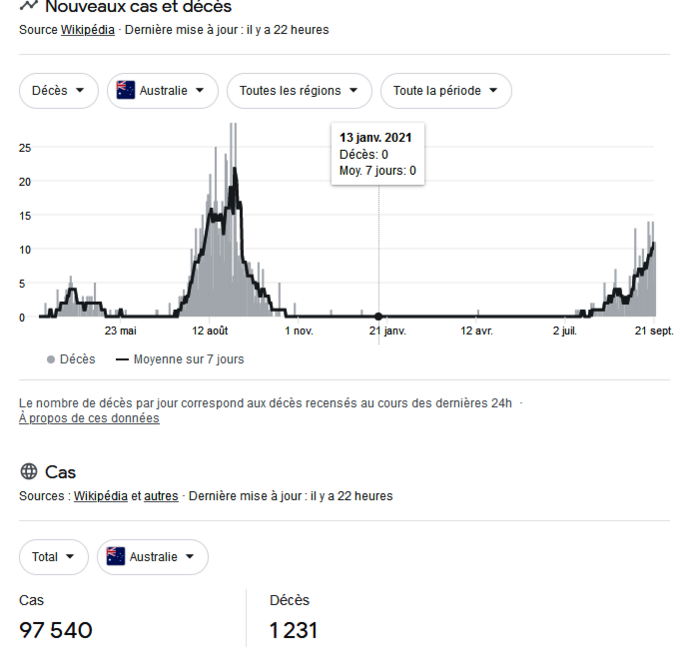Click the Cas total 97 540 figure
This screenshot has width=684, height=664.
tap(56, 631)
